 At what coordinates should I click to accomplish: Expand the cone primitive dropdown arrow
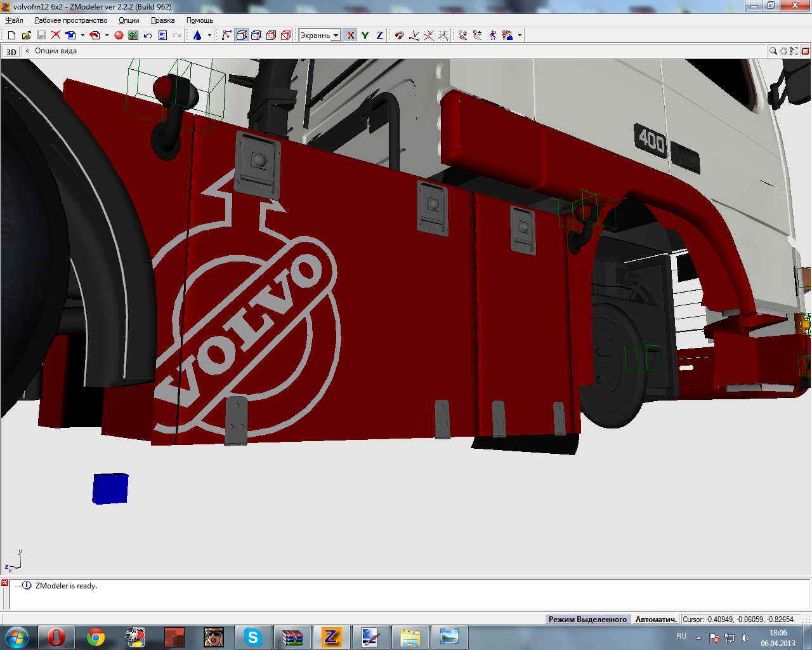point(209,36)
